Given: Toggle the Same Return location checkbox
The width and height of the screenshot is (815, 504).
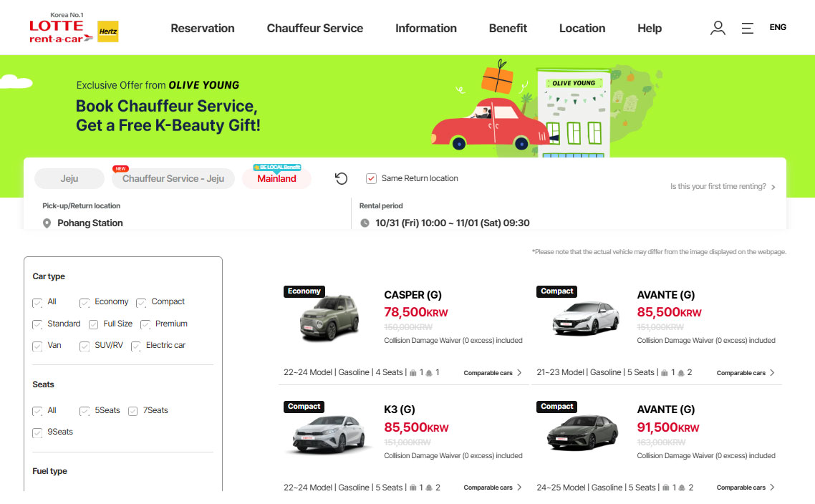Looking at the screenshot, I should [371, 178].
